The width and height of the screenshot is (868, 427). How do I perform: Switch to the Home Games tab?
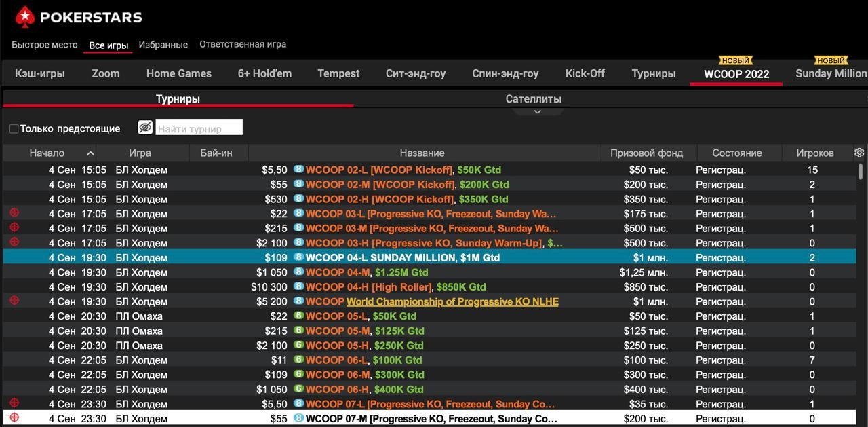pos(179,73)
